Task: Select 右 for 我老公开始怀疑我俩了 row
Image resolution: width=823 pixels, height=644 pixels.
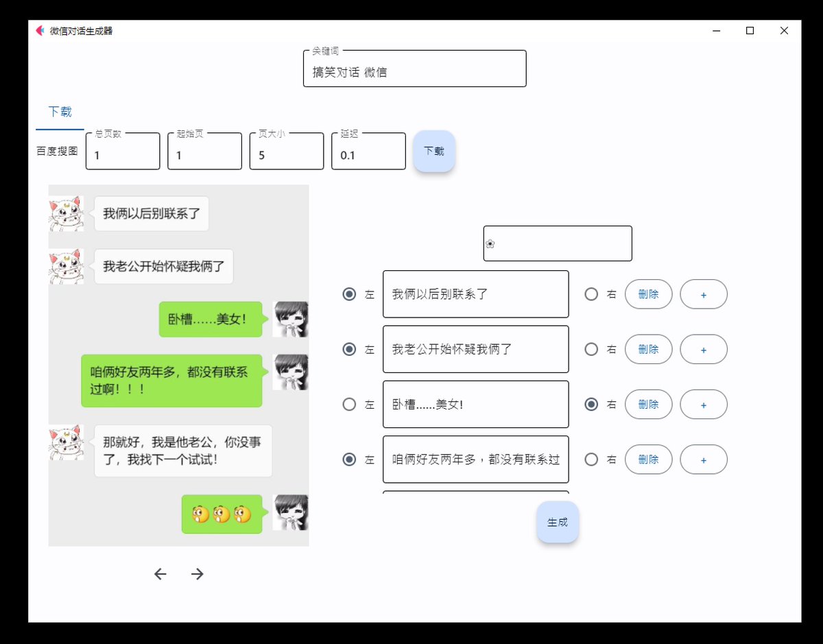Action: coord(591,349)
